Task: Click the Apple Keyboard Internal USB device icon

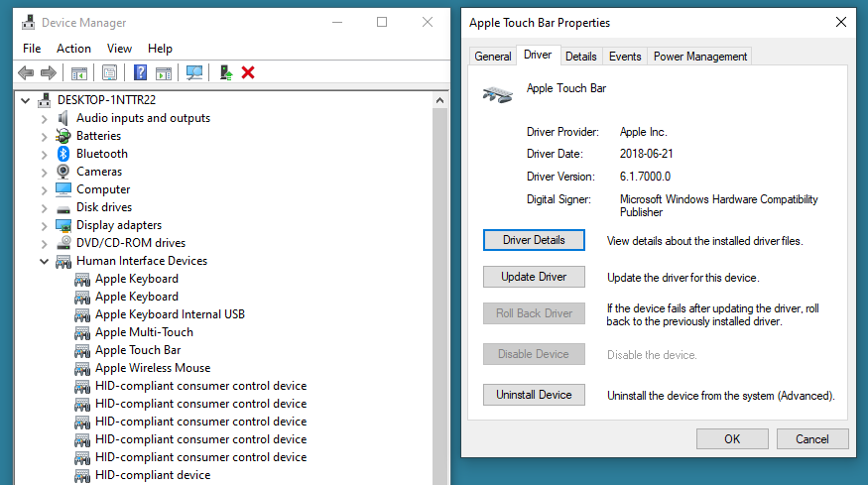Action: click(82, 315)
